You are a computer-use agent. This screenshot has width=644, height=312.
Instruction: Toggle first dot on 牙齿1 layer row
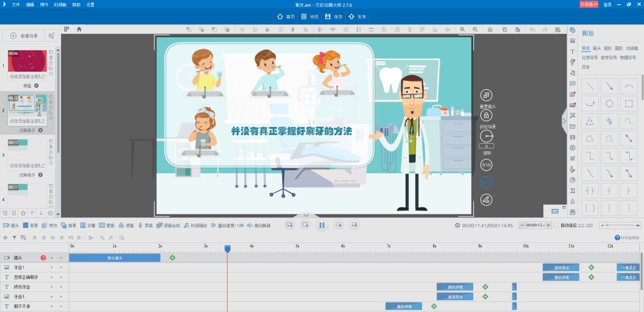click(51, 267)
